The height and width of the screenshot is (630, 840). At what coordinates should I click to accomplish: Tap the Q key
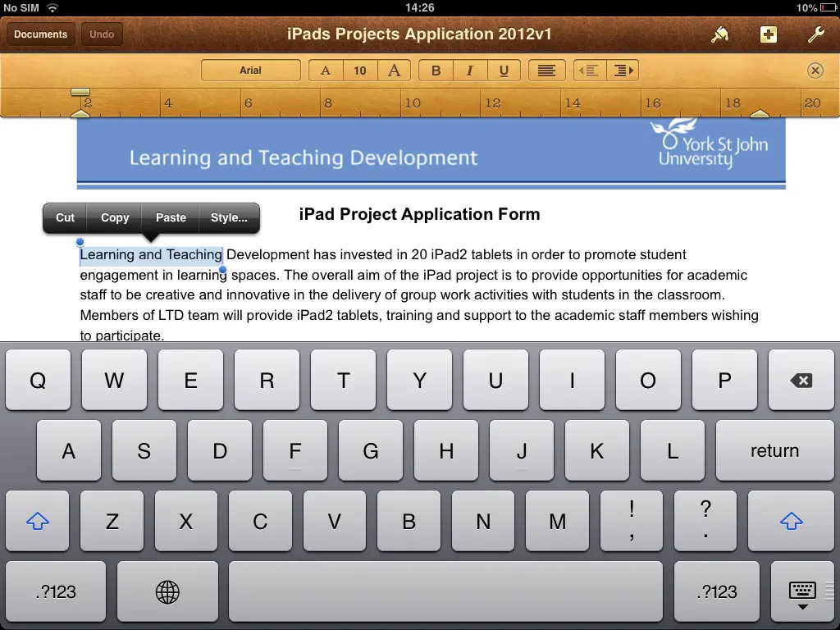(38, 380)
